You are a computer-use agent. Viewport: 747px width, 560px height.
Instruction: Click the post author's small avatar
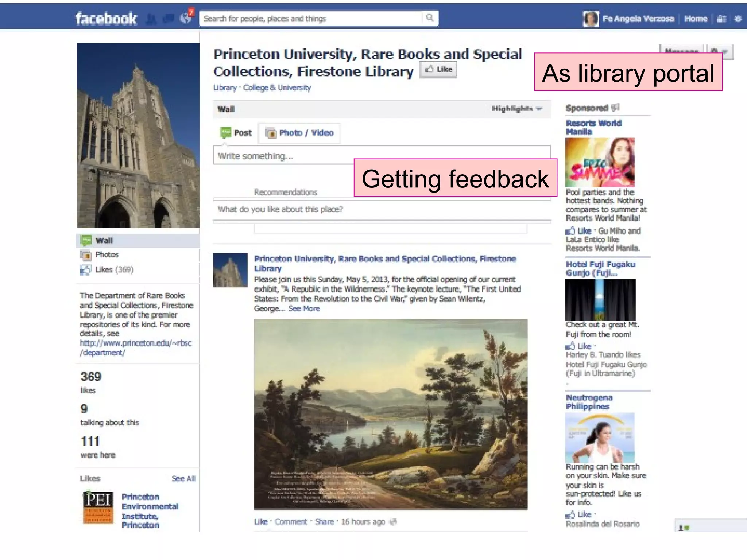pyautogui.click(x=230, y=270)
